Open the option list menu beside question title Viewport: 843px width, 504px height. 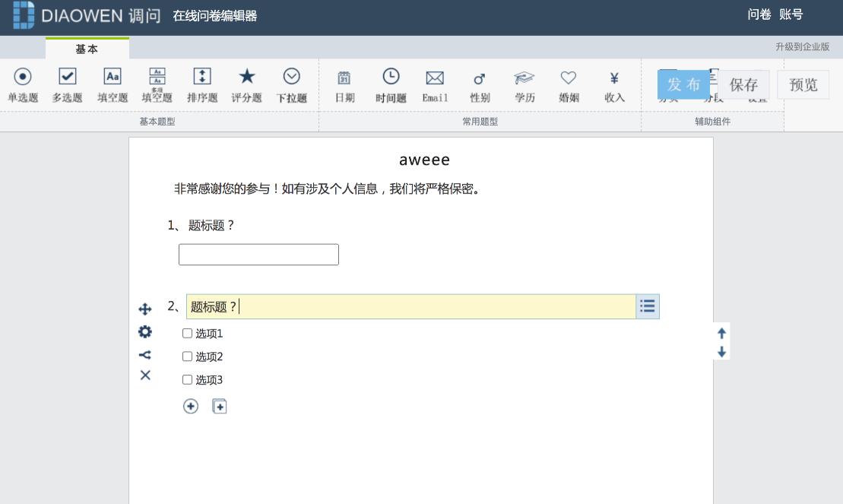(x=647, y=306)
